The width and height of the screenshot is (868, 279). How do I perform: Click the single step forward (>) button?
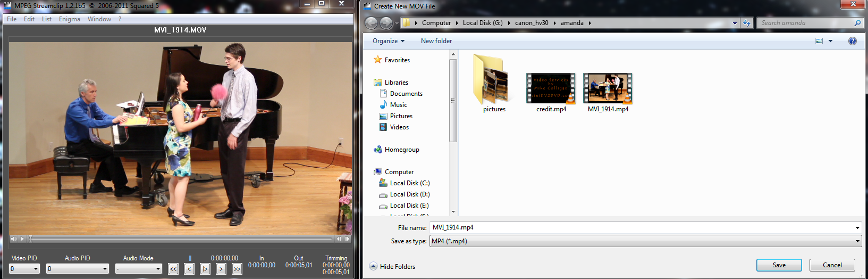[221, 269]
